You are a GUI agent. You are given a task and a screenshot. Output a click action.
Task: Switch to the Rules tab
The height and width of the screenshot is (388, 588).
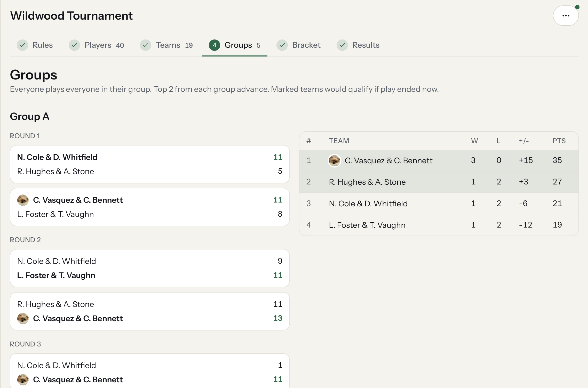[x=35, y=45]
